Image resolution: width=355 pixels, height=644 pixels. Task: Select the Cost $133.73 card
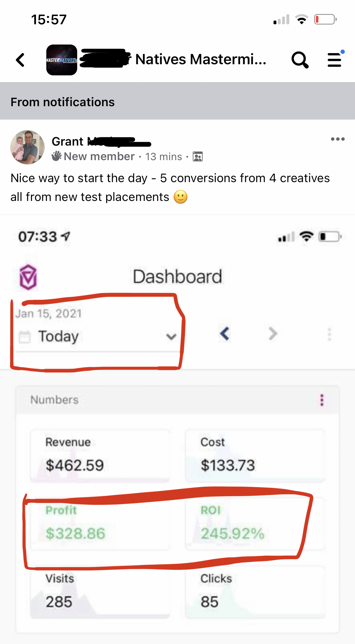click(255, 455)
